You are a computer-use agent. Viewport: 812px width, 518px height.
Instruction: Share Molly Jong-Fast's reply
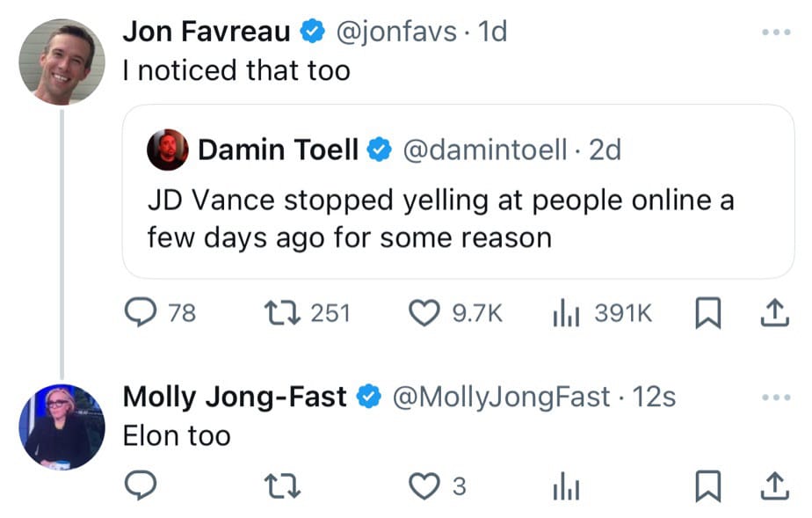coord(774,485)
